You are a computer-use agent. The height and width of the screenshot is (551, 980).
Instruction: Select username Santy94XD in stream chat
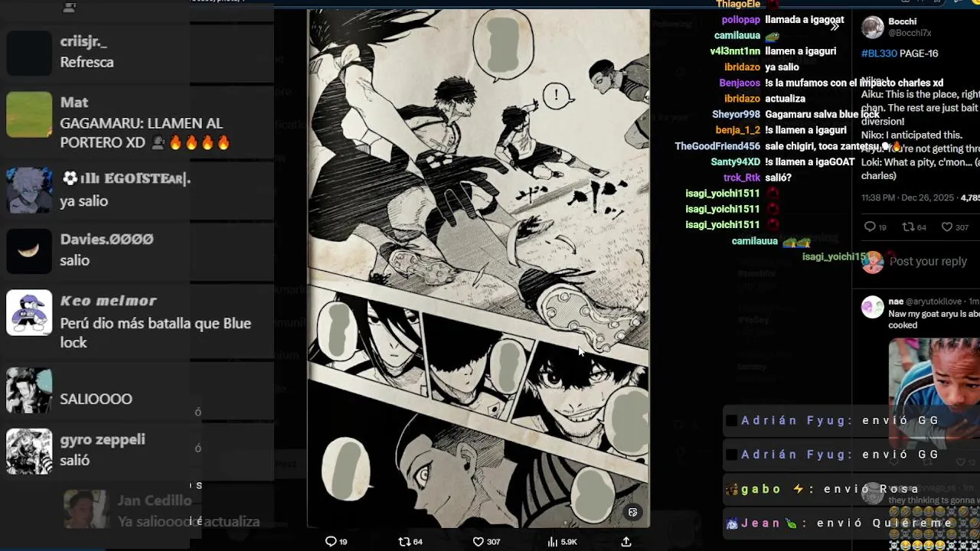[735, 162]
